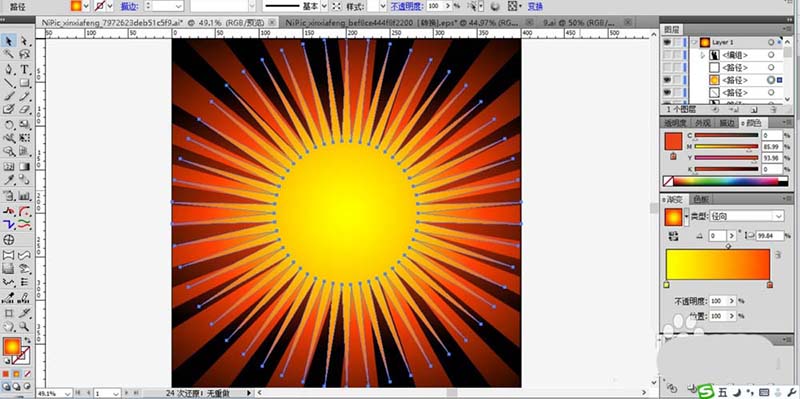Select the Rotate tool

pyautogui.click(x=9, y=124)
